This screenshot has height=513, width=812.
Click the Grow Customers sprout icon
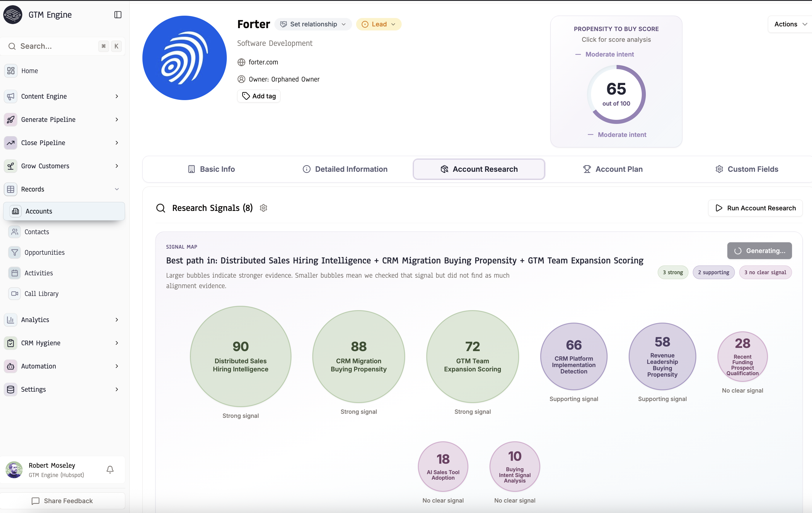(x=11, y=166)
